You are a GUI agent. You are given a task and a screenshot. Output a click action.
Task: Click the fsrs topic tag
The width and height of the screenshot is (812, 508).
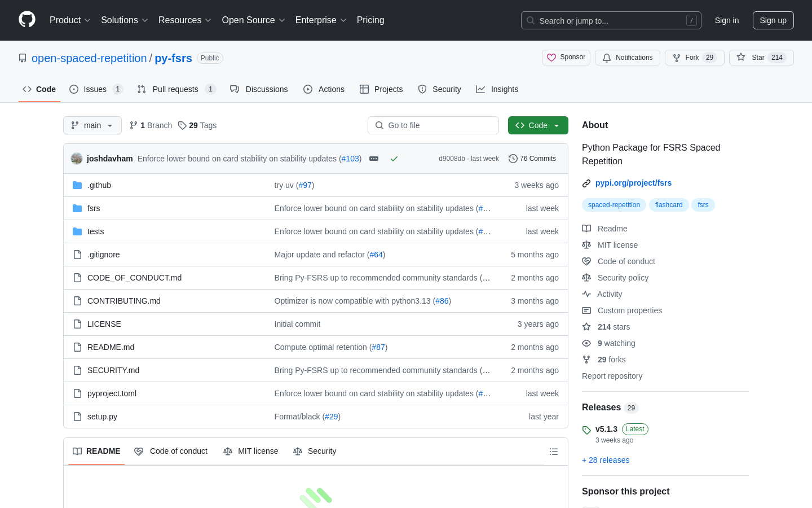[703, 205]
